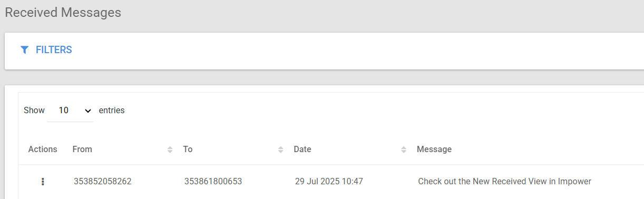The height and width of the screenshot is (199, 644).
Task: Click the sort arrows beside From column
Action: 170,150
